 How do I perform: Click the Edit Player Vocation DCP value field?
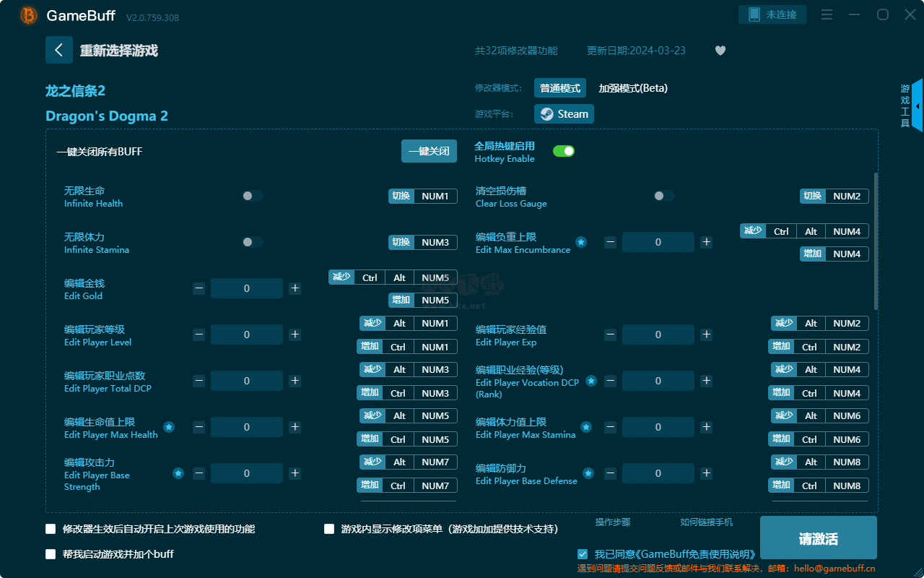658,381
